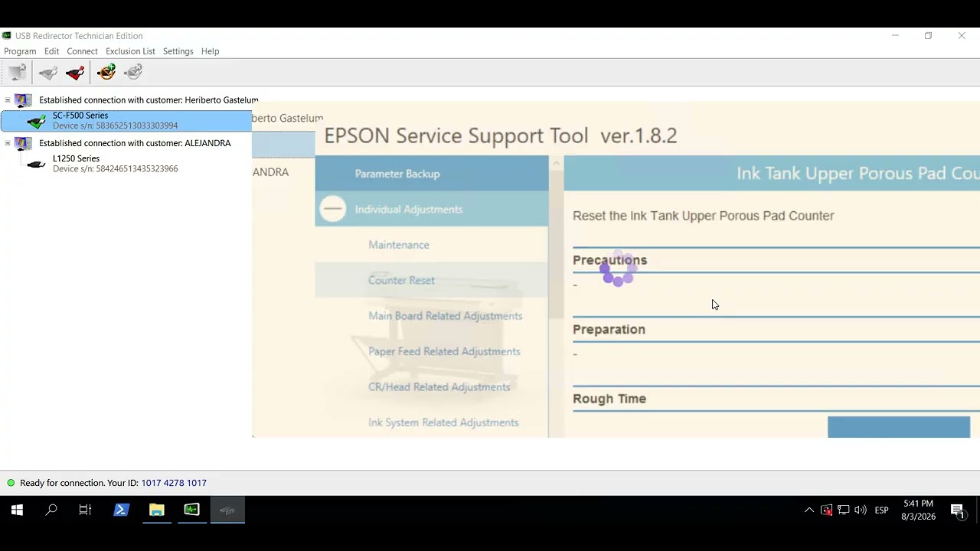Collapse the Individual Adjustments minus circle icon
980x551 pixels.
[333, 209]
